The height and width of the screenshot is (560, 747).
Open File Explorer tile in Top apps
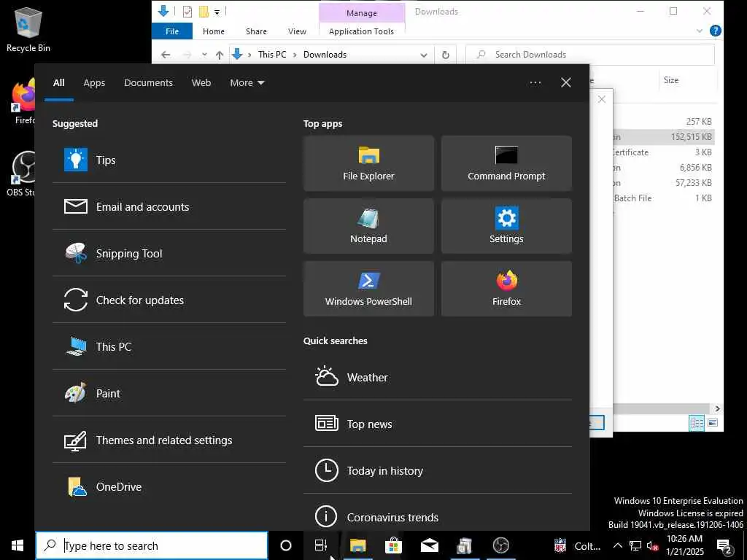coord(368,163)
